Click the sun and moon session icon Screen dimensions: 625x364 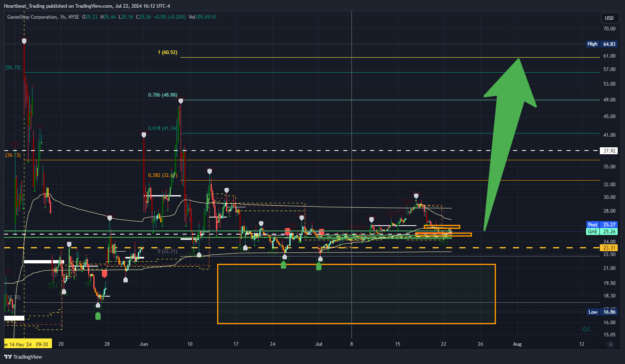click(x=586, y=329)
